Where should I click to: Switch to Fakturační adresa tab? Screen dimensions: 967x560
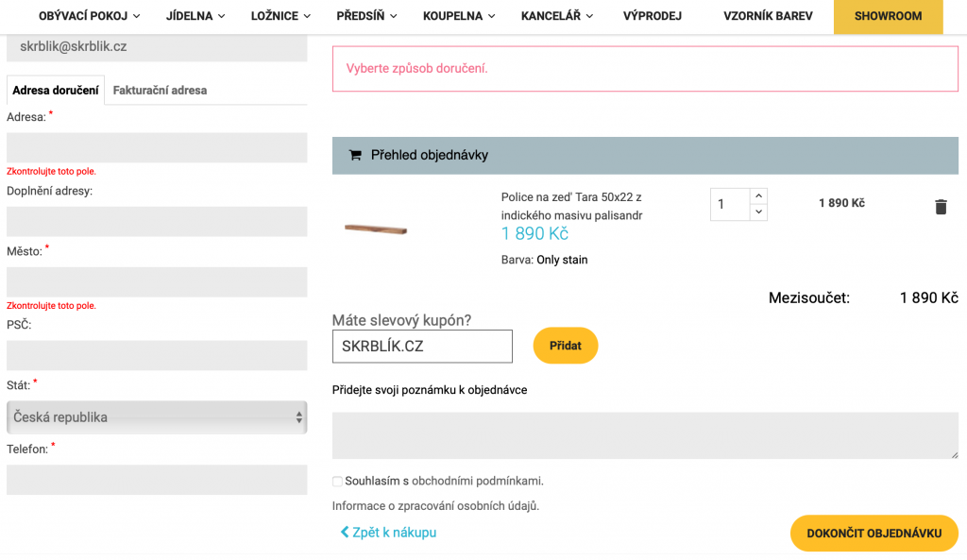click(x=160, y=90)
